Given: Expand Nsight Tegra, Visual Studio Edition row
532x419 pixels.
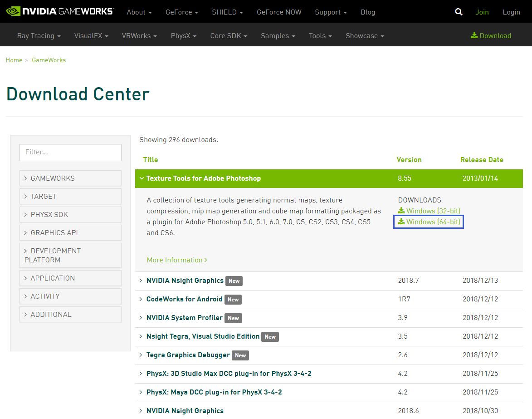Looking at the screenshot, I should click(x=329, y=337).
